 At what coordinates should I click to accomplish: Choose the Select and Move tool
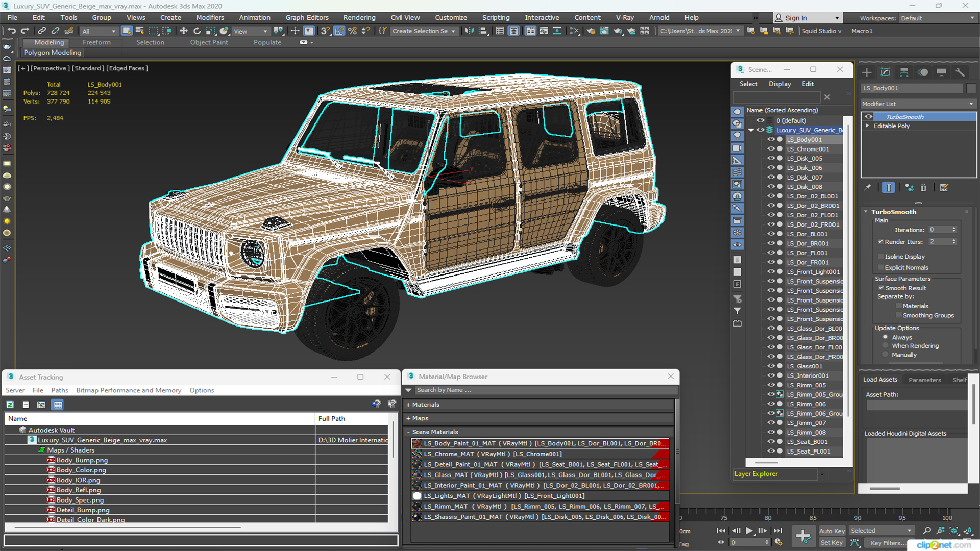click(184, 31)
